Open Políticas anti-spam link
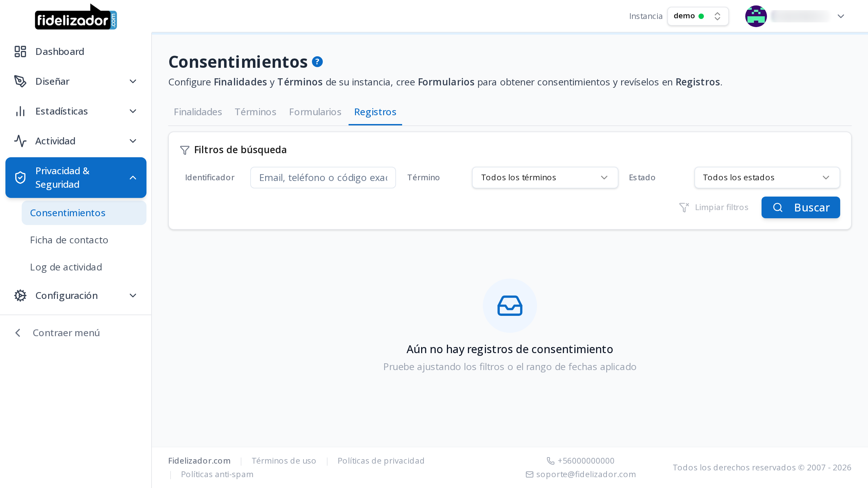Image resolution: width=868 pixels, height=488 pixels. click(217, 474)
